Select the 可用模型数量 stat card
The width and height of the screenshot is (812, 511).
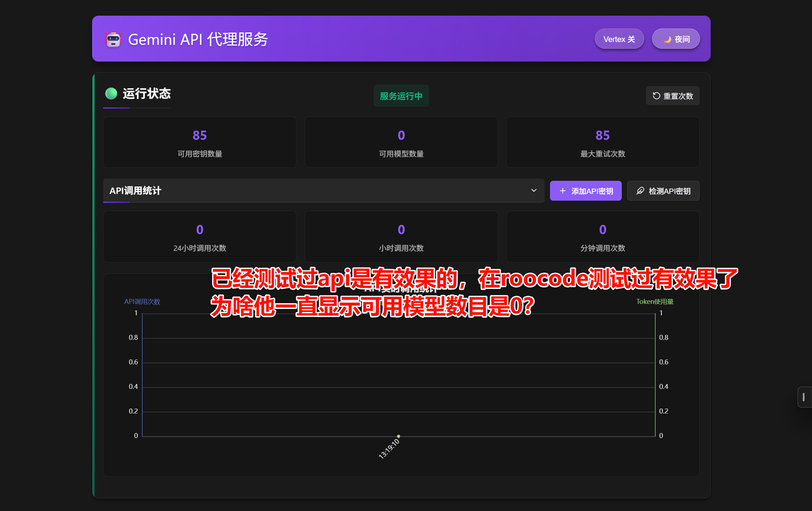[x=401, y=142]
